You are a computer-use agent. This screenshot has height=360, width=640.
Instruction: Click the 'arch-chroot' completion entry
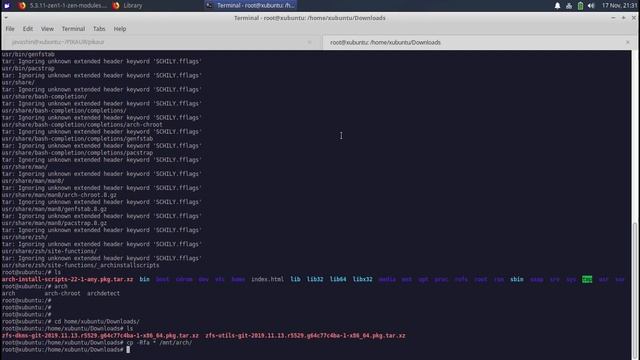(62, 293)
